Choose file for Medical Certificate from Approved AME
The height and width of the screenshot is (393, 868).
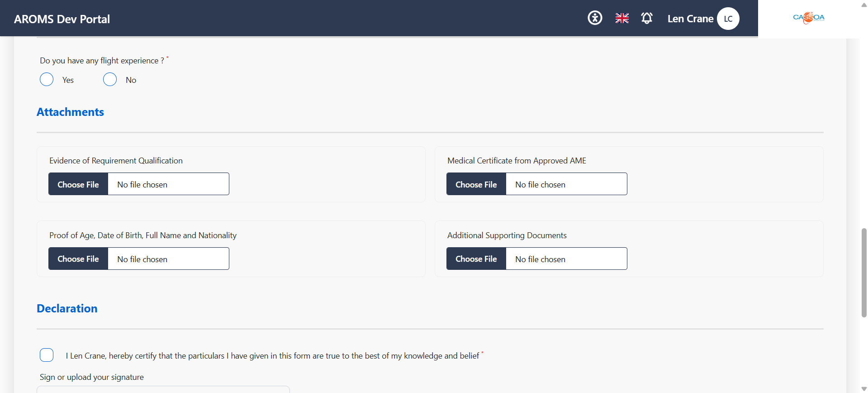(x=476, y=184)
